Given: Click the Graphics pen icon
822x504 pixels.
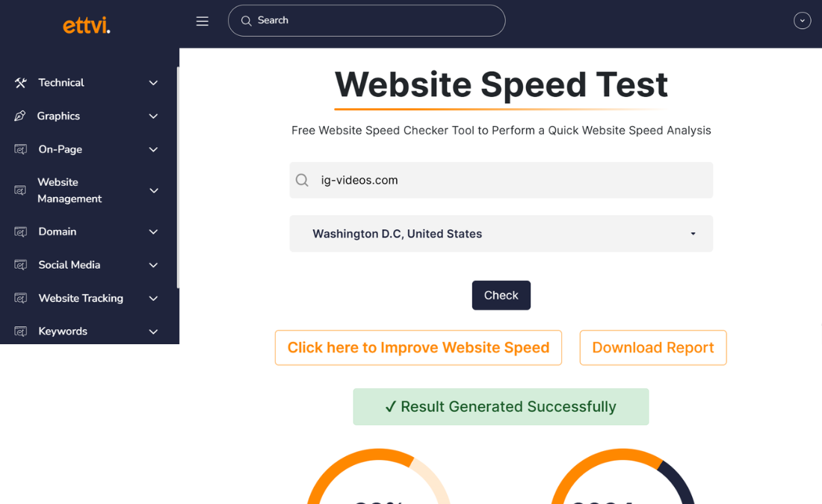Looking at the screenshot, I should (20, 116).
